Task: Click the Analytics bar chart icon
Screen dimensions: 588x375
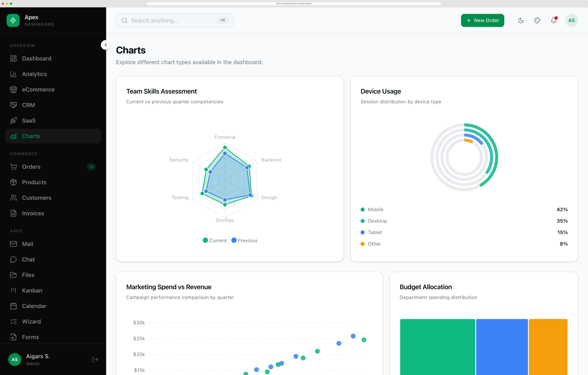Action: [x=13, y=74]
